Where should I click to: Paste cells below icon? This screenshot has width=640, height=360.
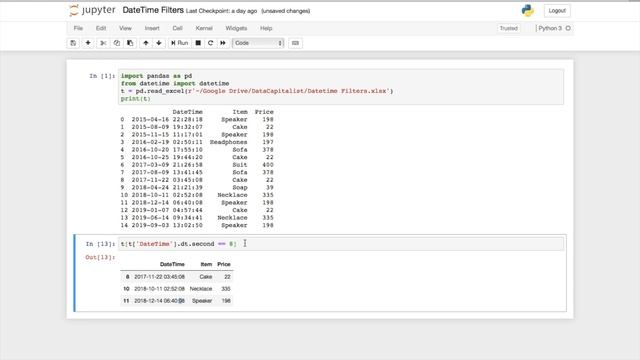(130, 43)
